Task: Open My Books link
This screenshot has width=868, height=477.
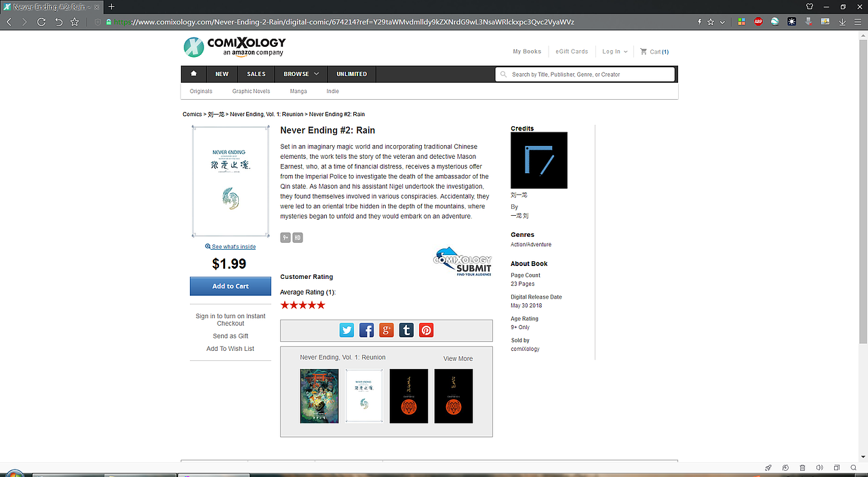Action: coord(527,52)
